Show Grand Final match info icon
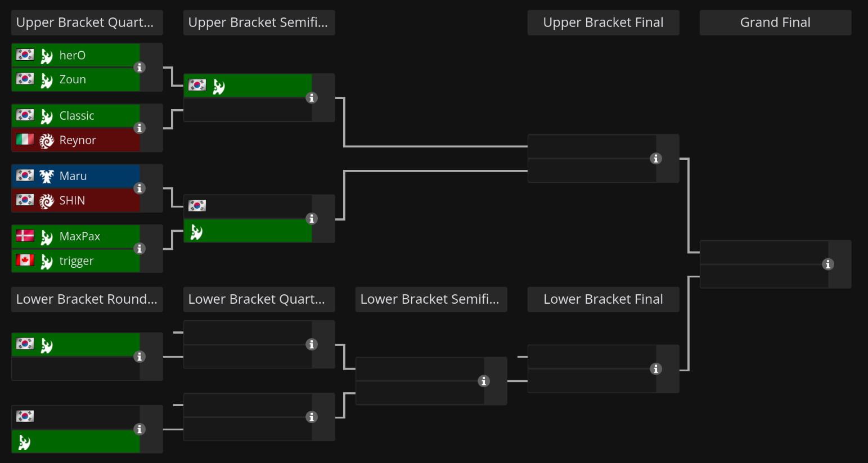 [827, 264]
